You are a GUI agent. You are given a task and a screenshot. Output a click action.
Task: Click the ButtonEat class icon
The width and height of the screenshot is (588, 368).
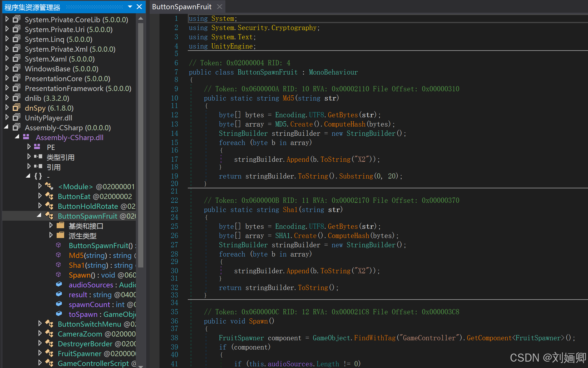49,196
